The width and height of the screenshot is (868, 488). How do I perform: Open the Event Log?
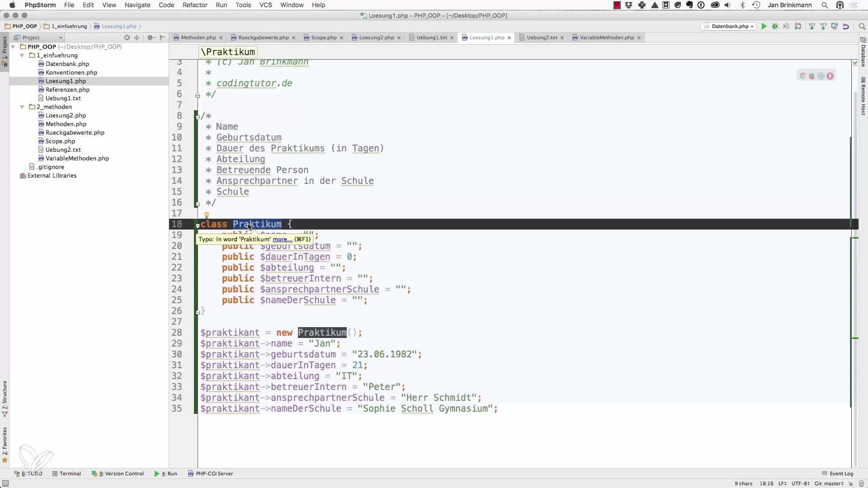[838, 474]
